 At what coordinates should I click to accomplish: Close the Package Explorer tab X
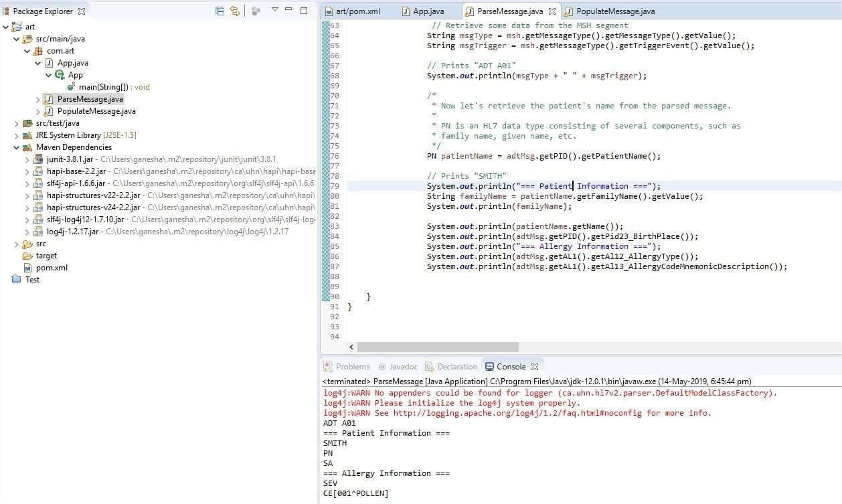tap(82, 11)
